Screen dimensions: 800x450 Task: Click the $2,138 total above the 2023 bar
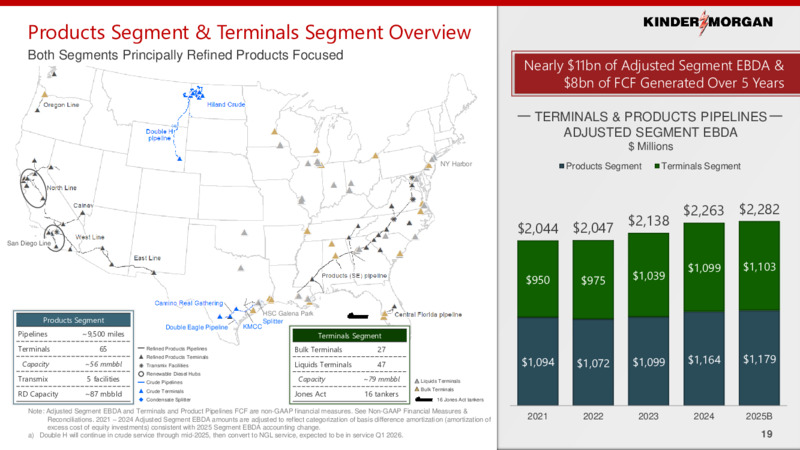point(648,220)
